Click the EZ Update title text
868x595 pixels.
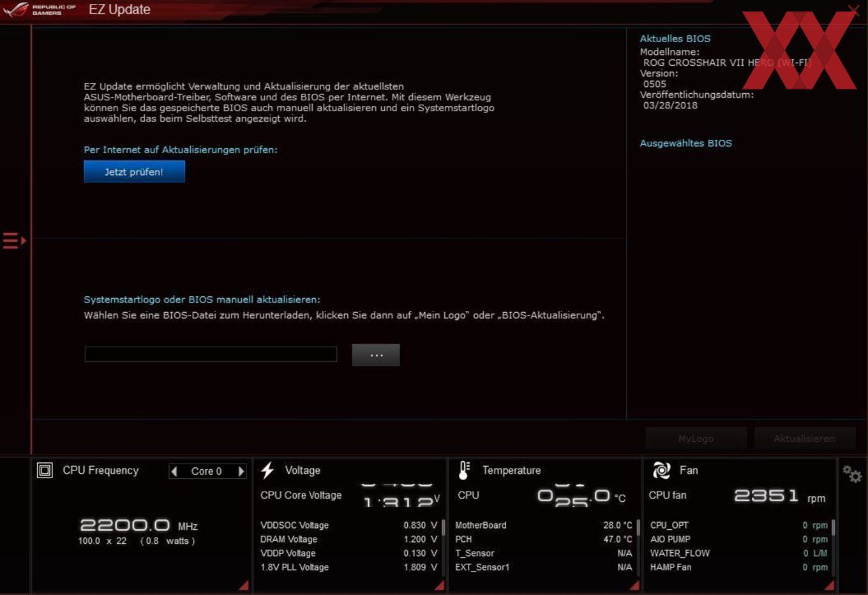coord(119,10)
